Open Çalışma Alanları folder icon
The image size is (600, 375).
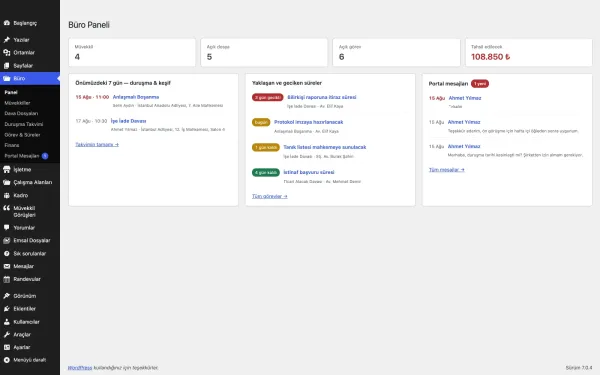coord(7,182)
